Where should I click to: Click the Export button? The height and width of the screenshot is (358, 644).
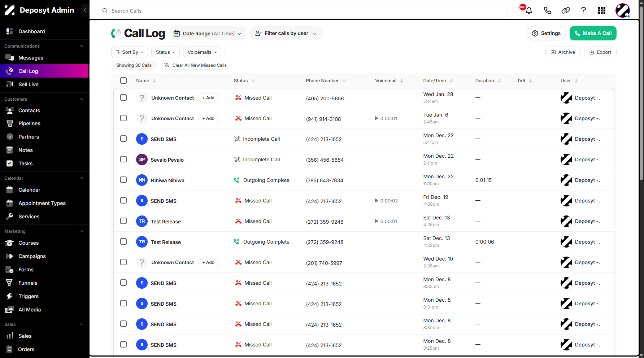click(x=600, y=52)
